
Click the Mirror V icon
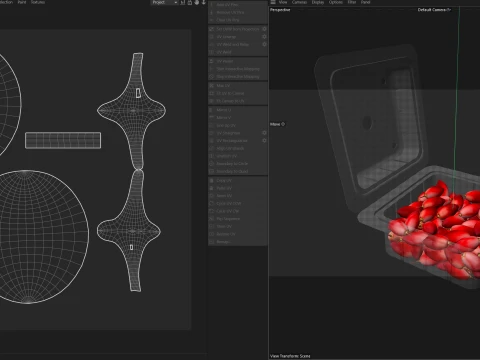[x=211, y=118]
